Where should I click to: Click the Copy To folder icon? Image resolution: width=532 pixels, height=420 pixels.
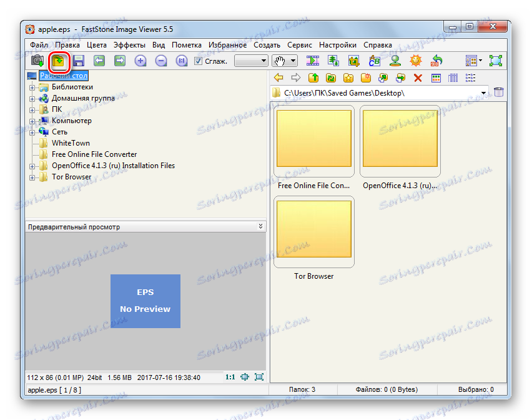[383, 78]
